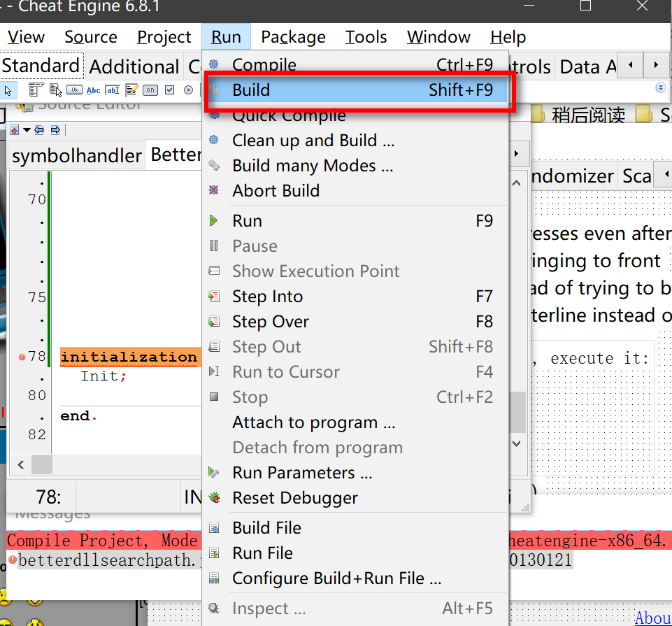Click the Clean up and Build icon

[x=213, y=140]
